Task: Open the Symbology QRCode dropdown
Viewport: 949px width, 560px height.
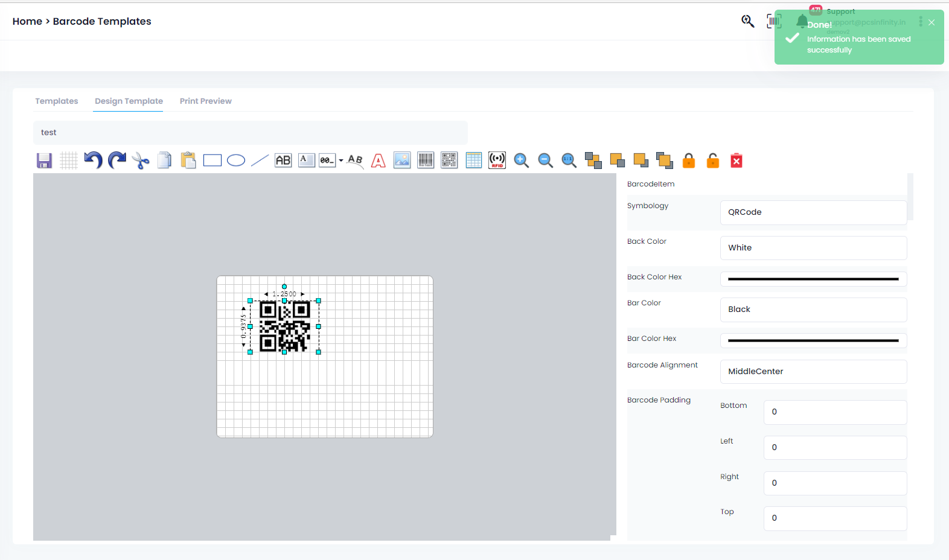Action: pyautogui.click(x=813, y=212)
